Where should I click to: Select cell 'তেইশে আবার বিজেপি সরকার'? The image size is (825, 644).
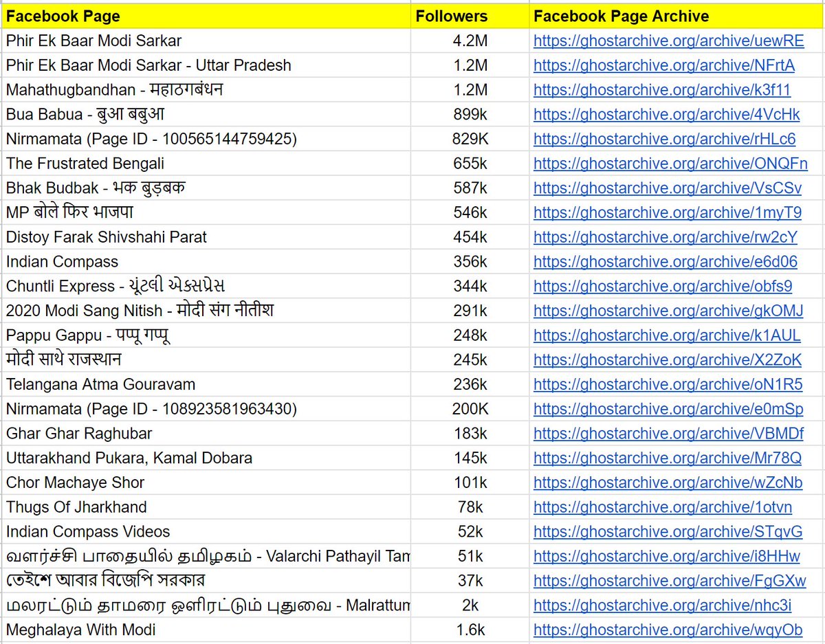coord(206,581)
